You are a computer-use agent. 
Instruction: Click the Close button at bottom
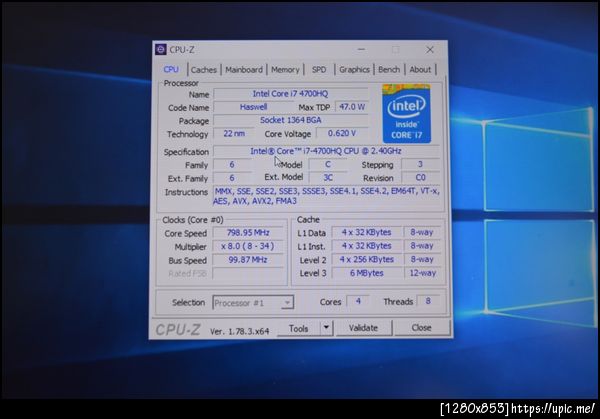[x=422, y=328]
